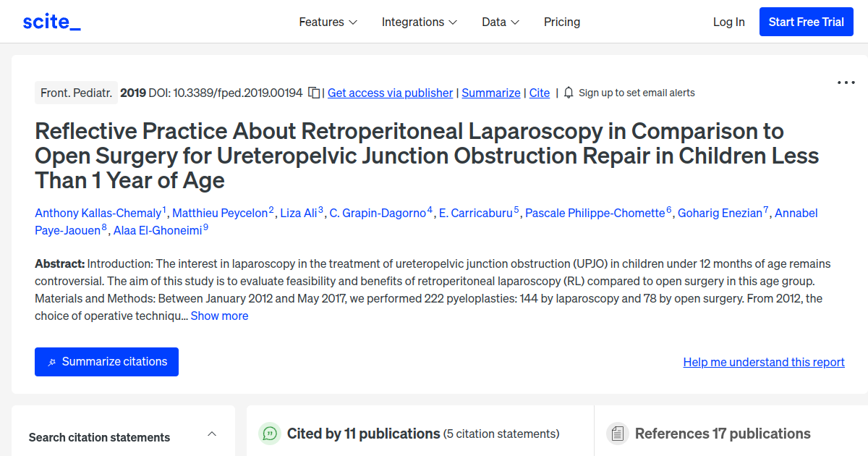Switch to Cited by 11 publications tab
Viewport: 868px width, 456px height.
[x=363, y=434]
